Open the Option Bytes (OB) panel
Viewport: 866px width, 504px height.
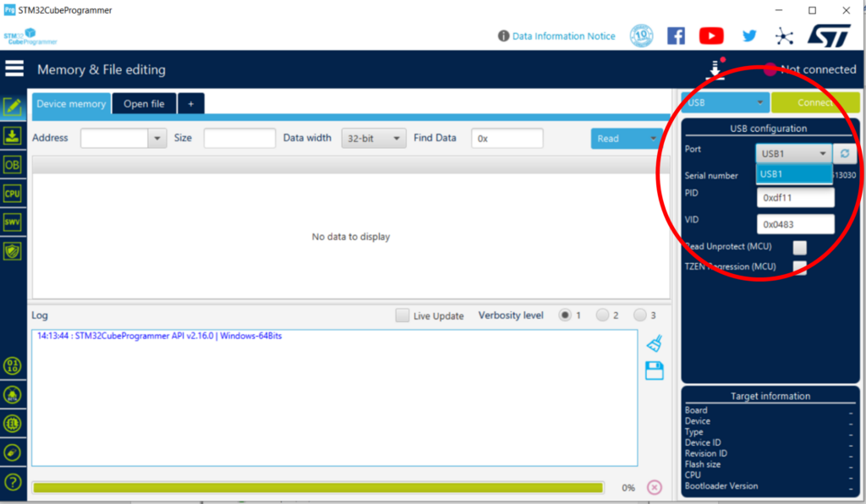click(x=13, y=165)
